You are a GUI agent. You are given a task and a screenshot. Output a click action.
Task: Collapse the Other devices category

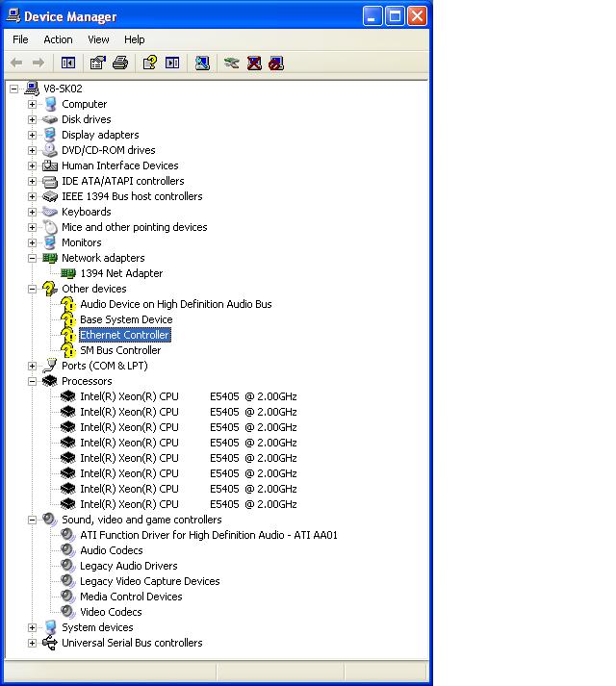[32, 289]
